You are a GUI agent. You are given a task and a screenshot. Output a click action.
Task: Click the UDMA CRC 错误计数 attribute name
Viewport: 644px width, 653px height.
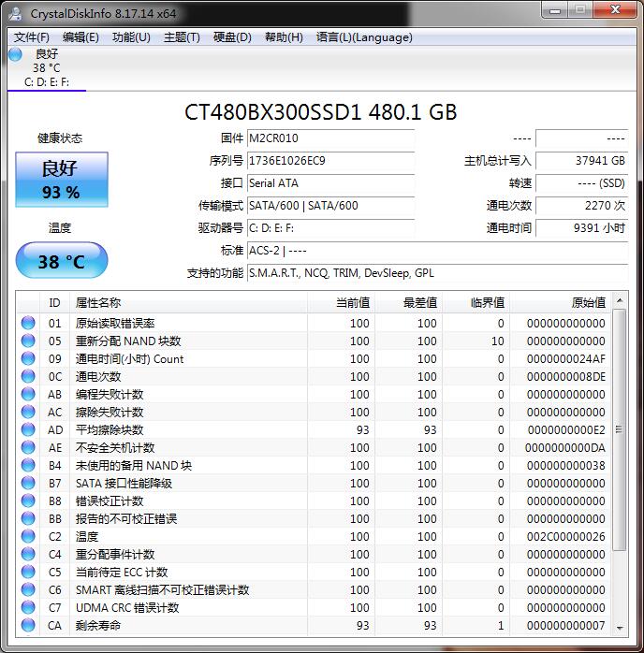coord(127,607)
